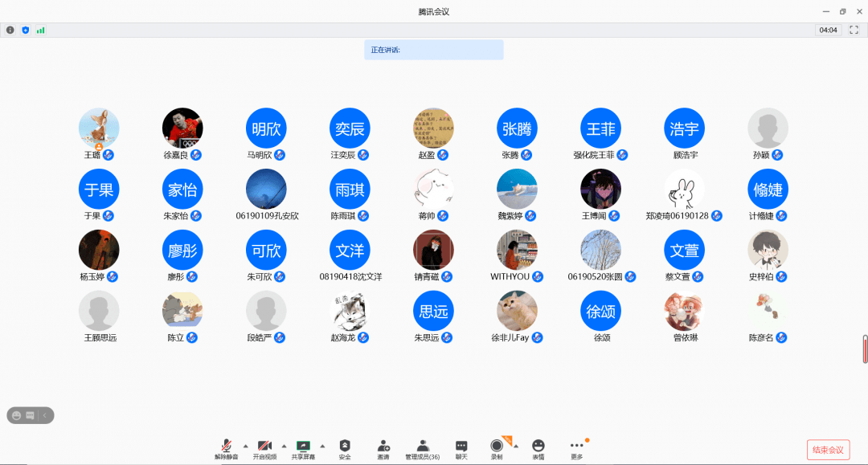This screenshot has height=465, width=868.
Task: Open the 更多 more options menu
Action: (x=577, y=447)
